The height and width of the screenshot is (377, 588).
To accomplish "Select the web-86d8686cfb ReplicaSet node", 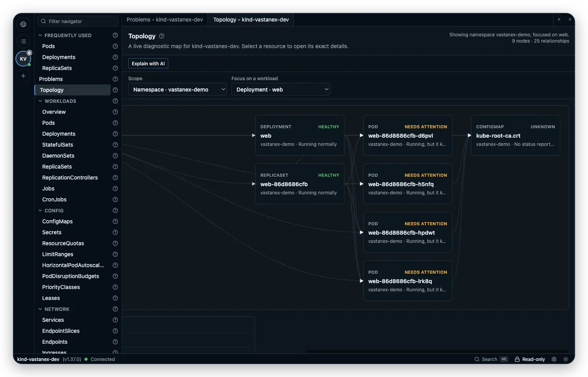I will click(300, 184).
